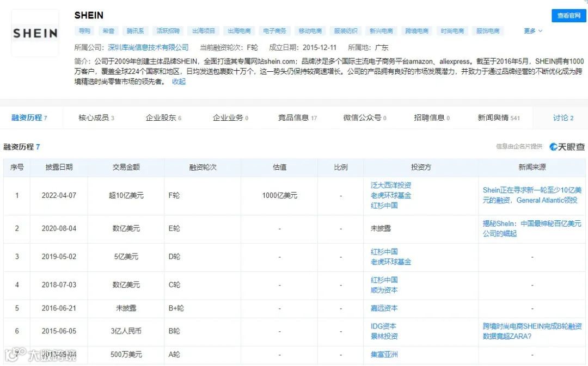Select the 超10亿美元 amount cell
588x366 pixels.
[126, 196]
